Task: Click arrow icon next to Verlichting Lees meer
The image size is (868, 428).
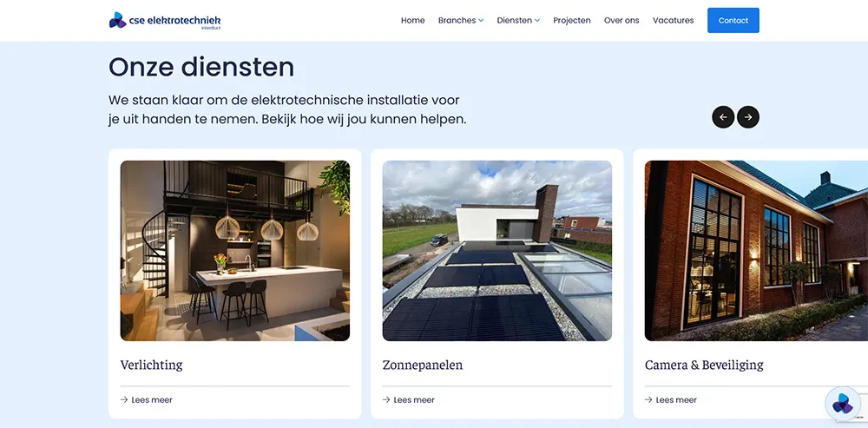Action: pos(124,399)
